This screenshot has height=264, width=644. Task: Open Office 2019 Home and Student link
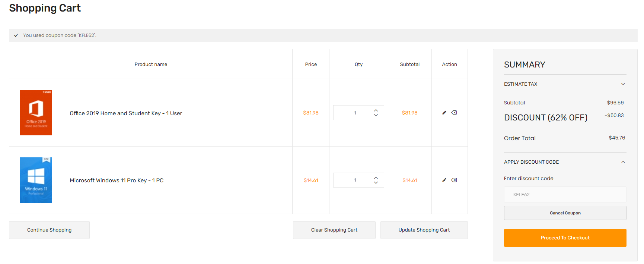click(126, 113)
